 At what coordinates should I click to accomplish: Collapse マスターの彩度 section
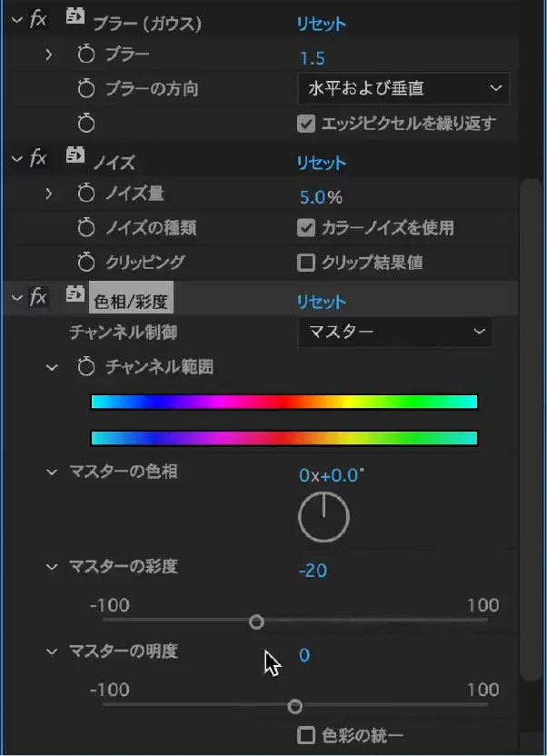coord(52,566)
